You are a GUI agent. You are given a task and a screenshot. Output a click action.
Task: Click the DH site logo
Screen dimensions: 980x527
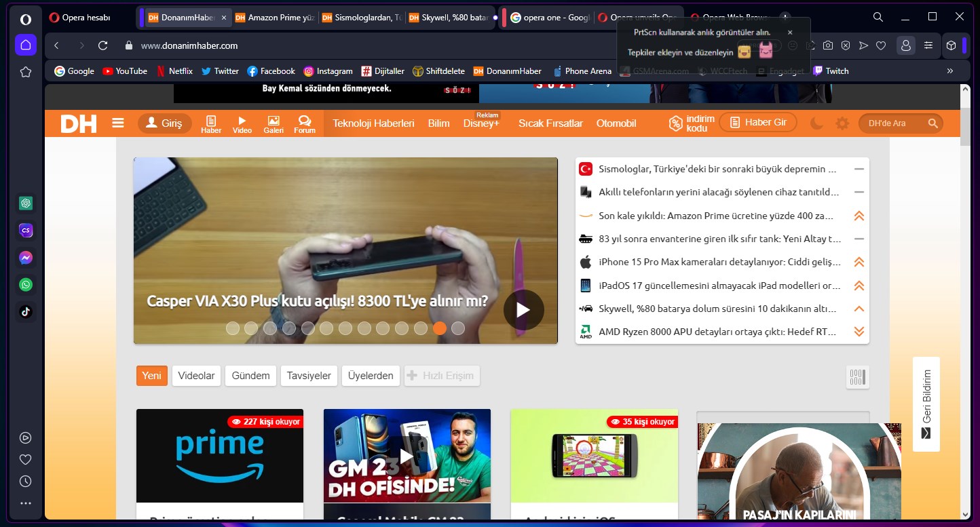(x=79, y=123)
